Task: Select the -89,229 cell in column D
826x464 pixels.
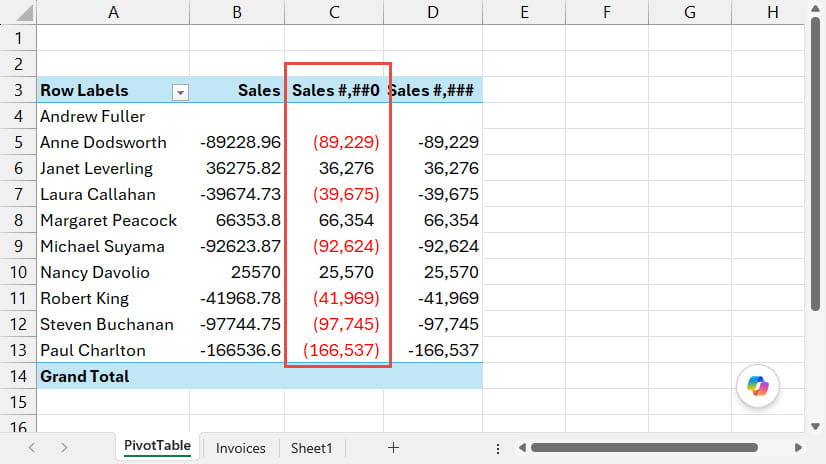Action: point(433,142)
